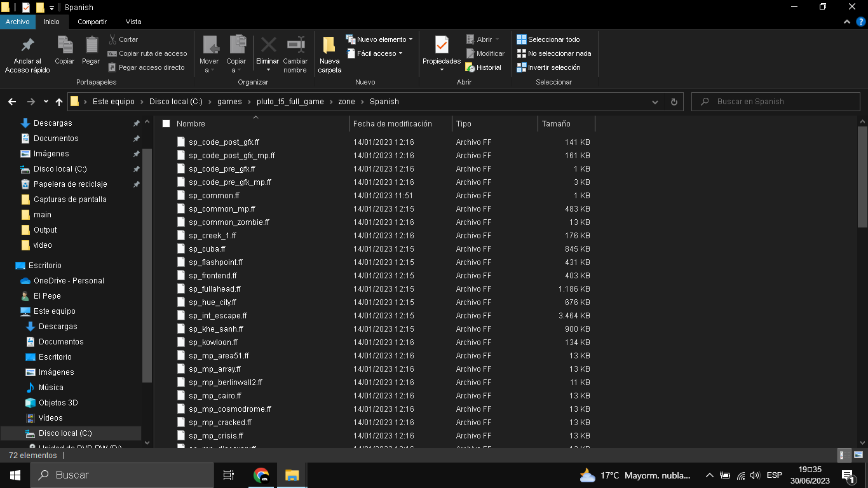Open the Abrir dropdown in the ribbon
The height and width of the screenshot is (488, 868).
coord(483,39)
